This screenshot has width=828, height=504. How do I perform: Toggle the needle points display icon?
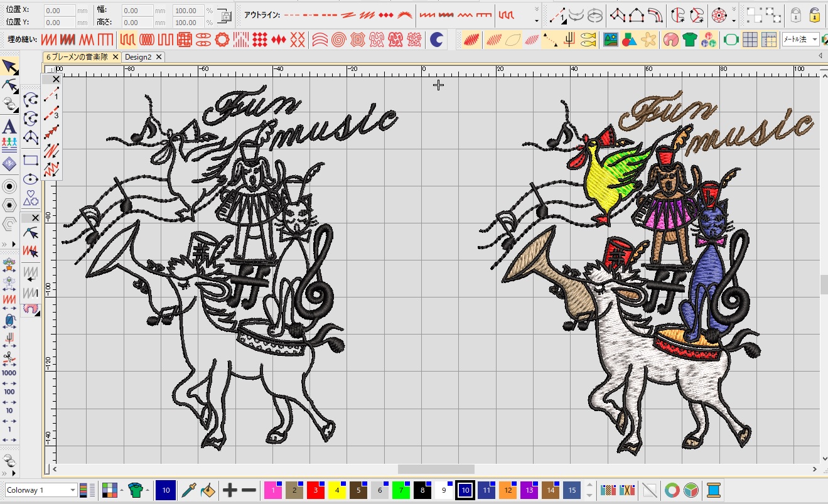pos(569,40)
